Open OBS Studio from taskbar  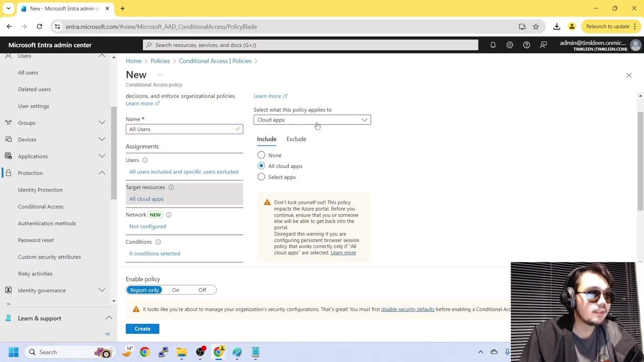pyautogui.click(x=200, y=352)
